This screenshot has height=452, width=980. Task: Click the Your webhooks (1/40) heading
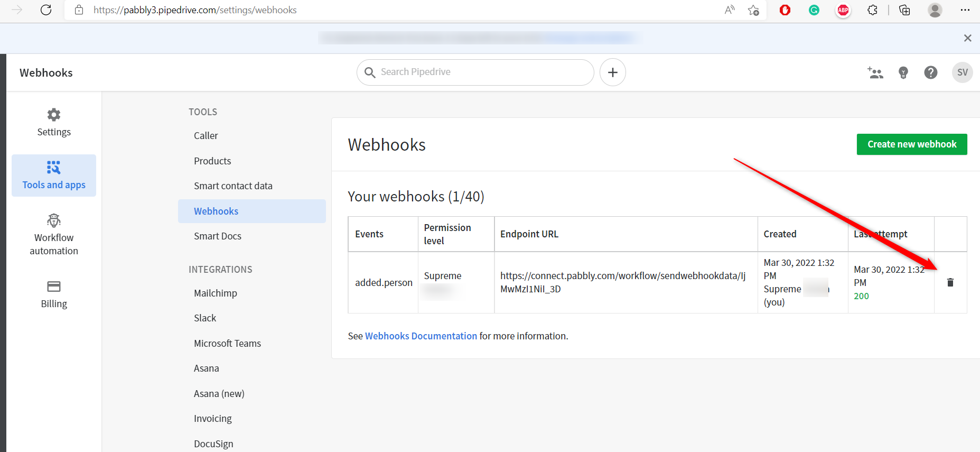416,197
